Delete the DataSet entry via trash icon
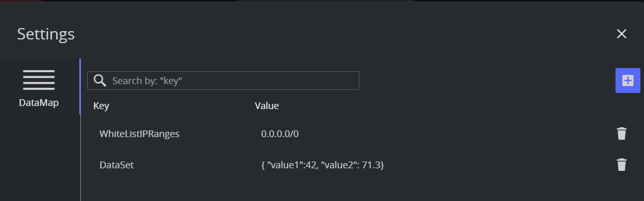This screenshot has width=644, height=201. pos(622,165)
